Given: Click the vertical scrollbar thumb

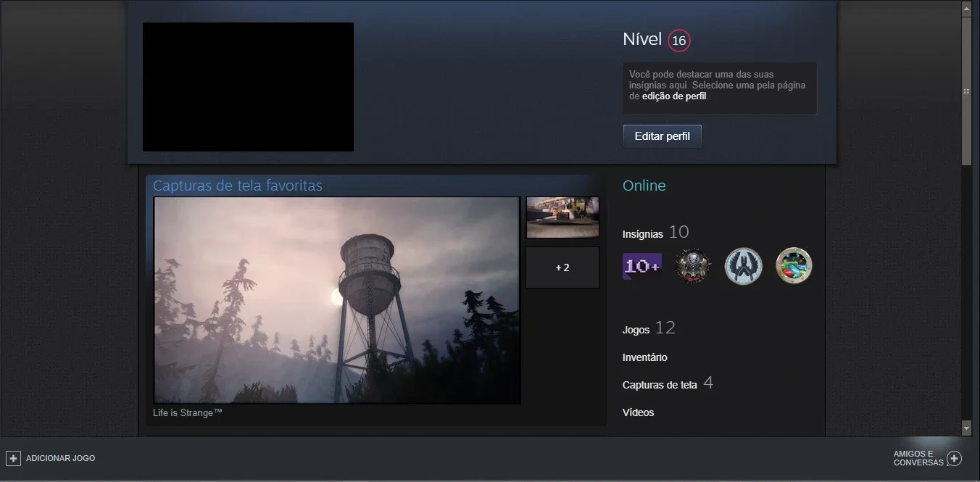Looking at the screenshot, I should coord(966,91).
